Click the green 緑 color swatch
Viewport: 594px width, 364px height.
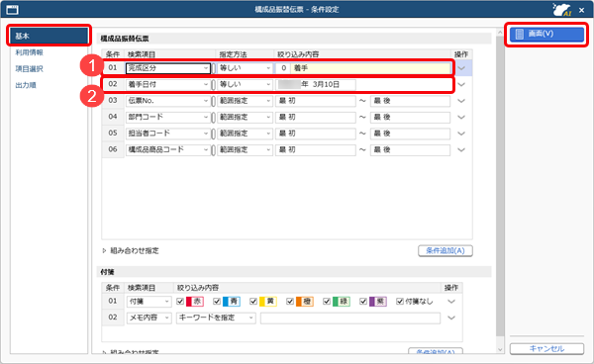(x=342, y=302)
